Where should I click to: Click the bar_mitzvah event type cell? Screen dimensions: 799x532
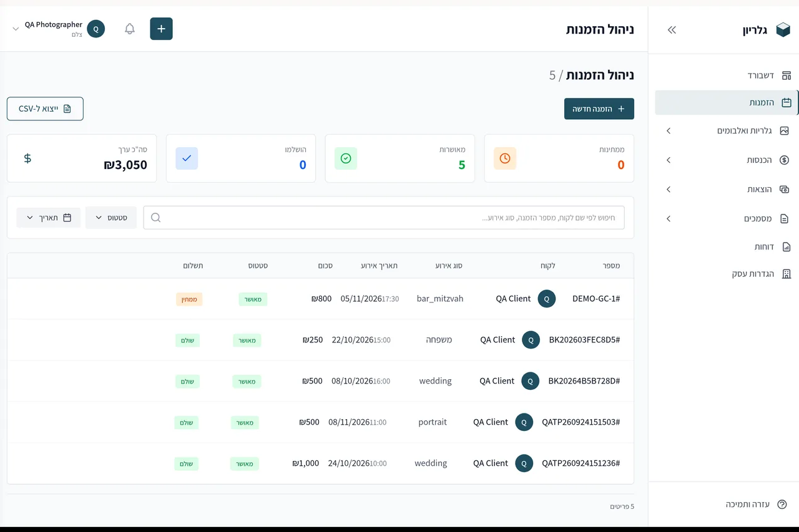click(440, 299)
